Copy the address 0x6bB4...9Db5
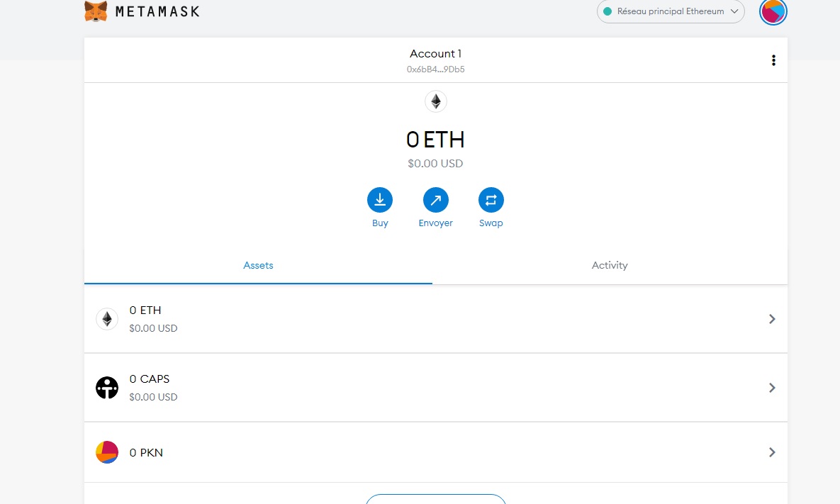Viewport: 840px width, 504px height. (x=435, y=69)
